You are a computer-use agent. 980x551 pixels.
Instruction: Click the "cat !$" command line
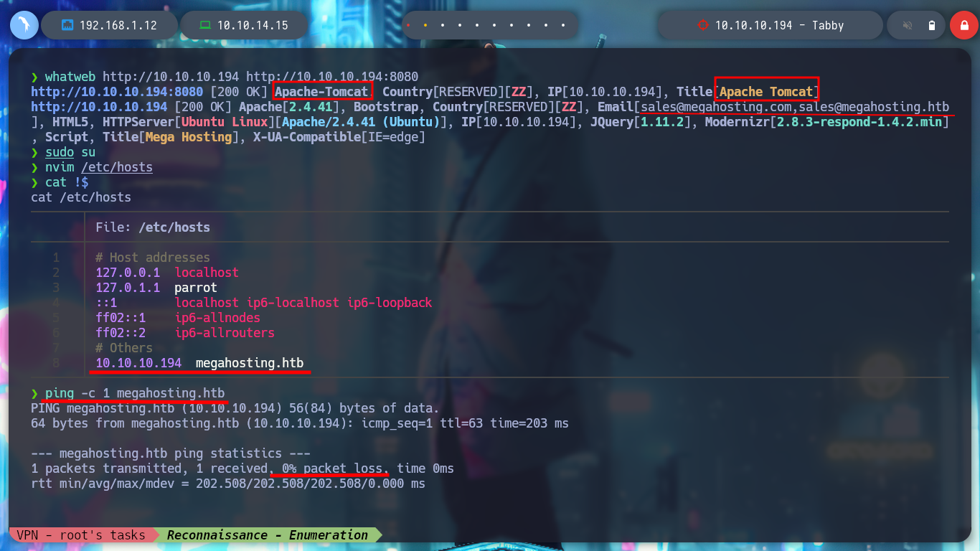[67, 182]
